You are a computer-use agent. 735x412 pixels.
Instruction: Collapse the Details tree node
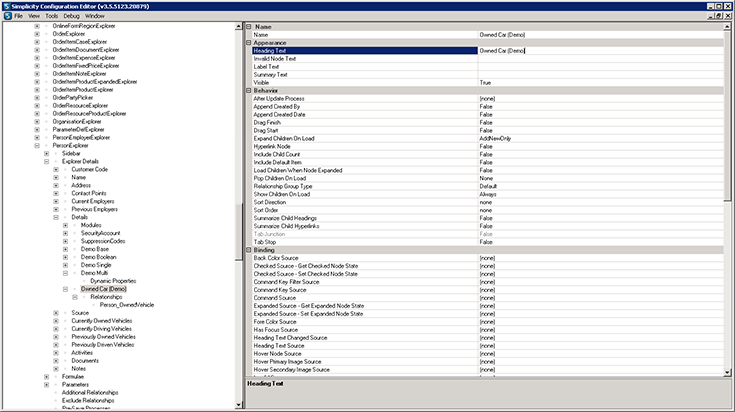click(56, 217)
